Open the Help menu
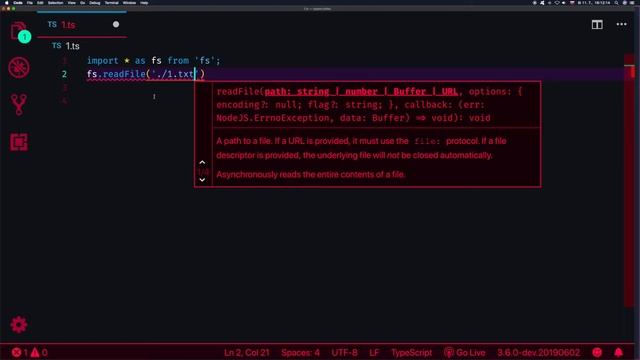The height and width of the screenshot is (360, 640). 144,3
